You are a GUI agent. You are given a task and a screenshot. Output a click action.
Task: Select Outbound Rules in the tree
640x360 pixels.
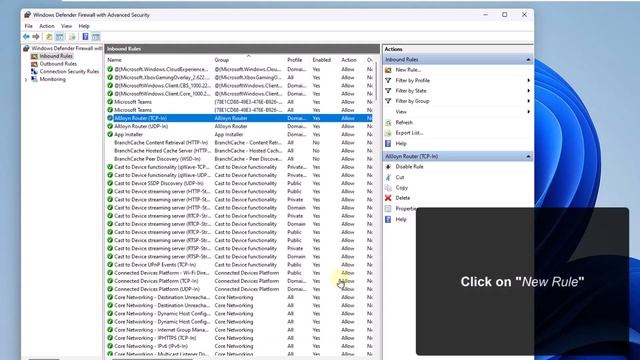coord(58,64)
